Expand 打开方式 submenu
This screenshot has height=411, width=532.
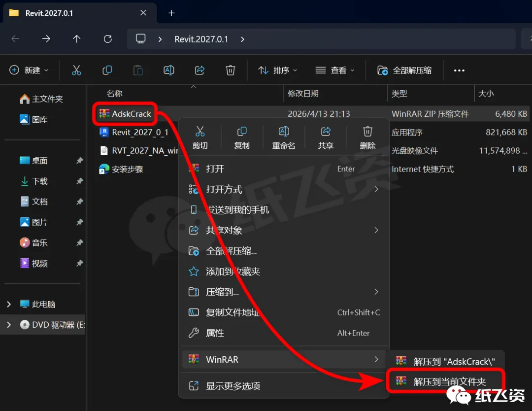pos(284,189)
